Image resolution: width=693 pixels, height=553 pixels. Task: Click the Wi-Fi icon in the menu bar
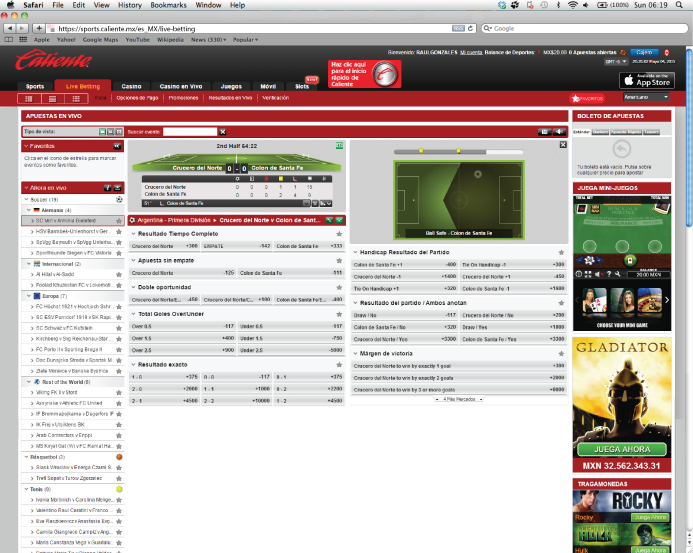(572, 5)
